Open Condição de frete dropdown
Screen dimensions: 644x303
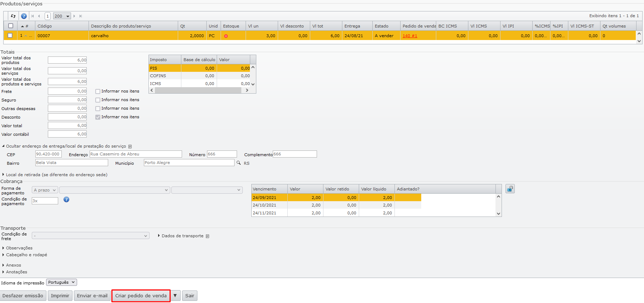[91, 236]
